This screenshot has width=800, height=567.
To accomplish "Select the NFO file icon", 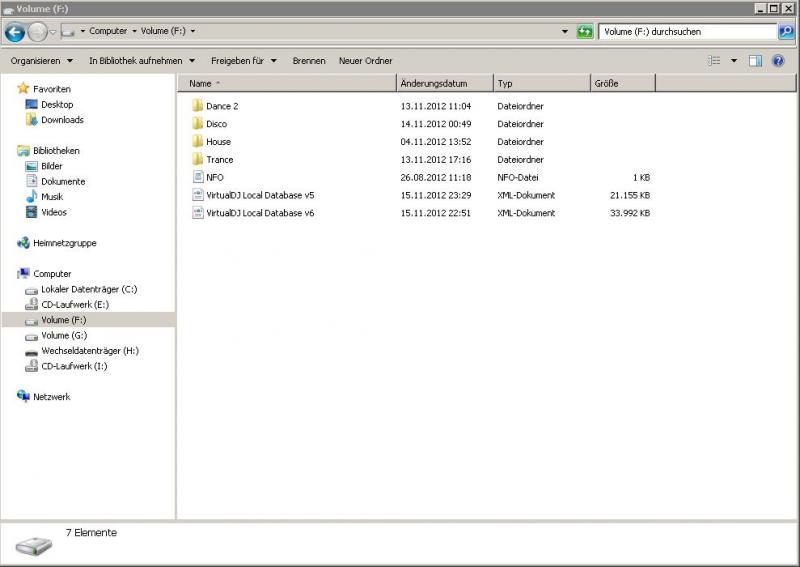I will [x=198, y=177].
